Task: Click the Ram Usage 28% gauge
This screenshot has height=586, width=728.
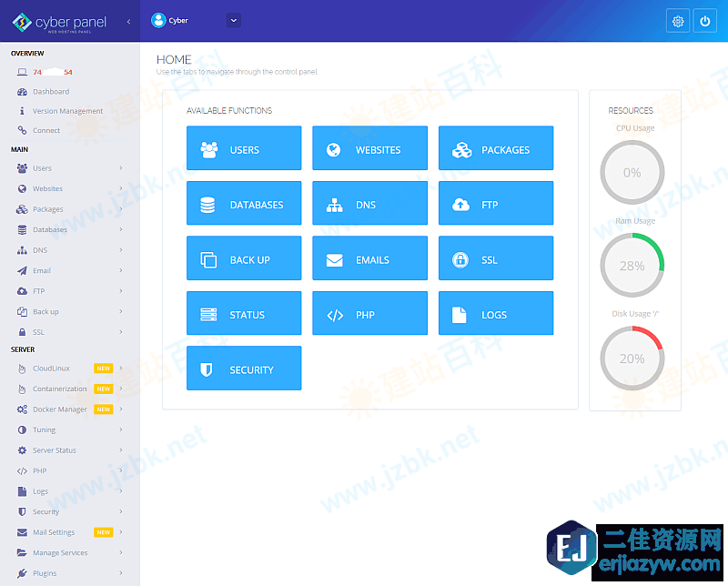Action: [x=632, y=266]
